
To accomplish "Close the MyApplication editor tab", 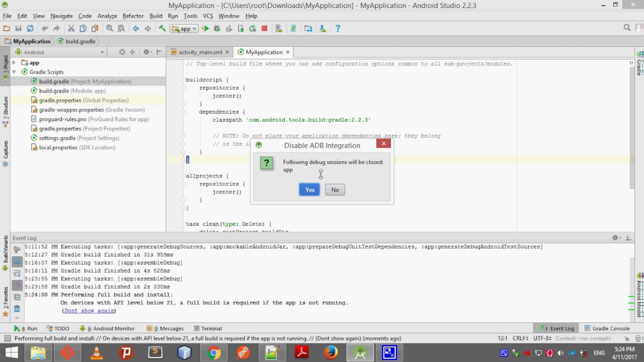I will (x=288, y=52).
